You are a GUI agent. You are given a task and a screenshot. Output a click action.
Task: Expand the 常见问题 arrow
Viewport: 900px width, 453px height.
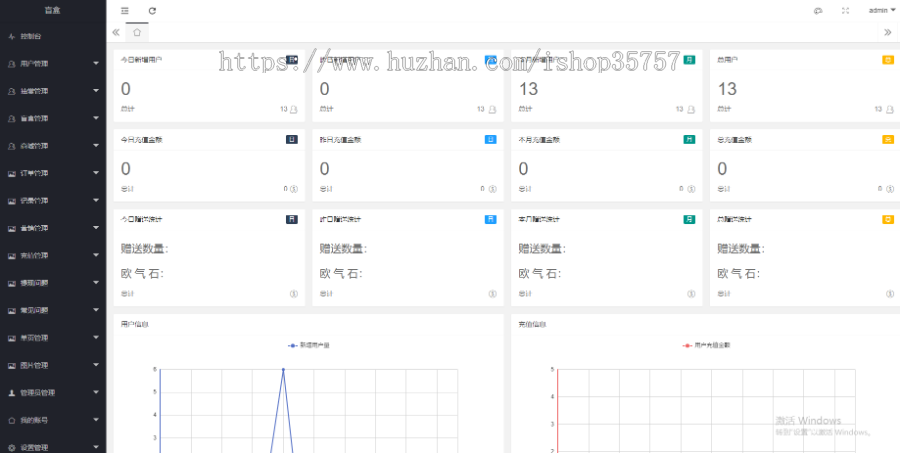click(x=96, y=310)
